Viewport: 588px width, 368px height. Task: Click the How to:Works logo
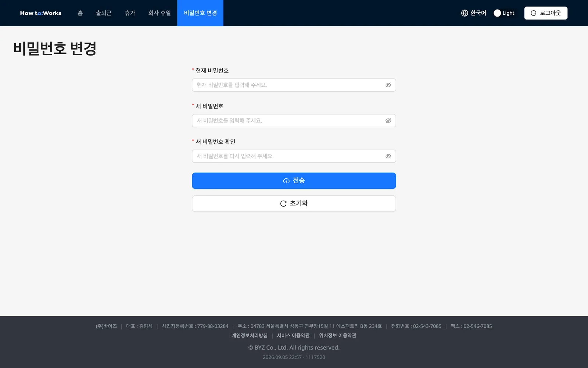[41, 13]
